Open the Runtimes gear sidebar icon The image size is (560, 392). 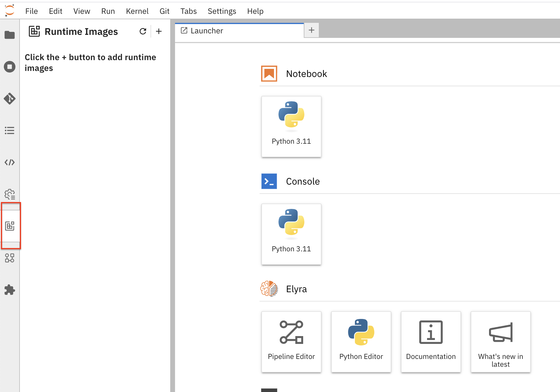[x=10, y=194]
